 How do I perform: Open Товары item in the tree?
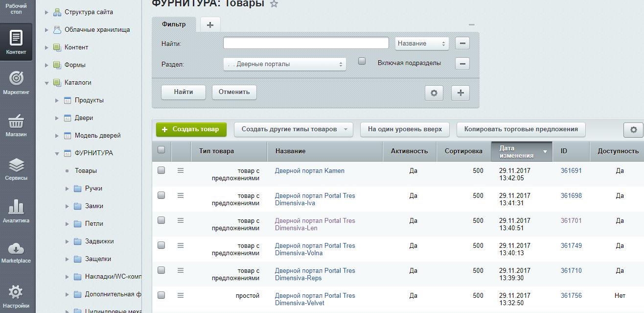pyautogui.click(x=86, y=170)
